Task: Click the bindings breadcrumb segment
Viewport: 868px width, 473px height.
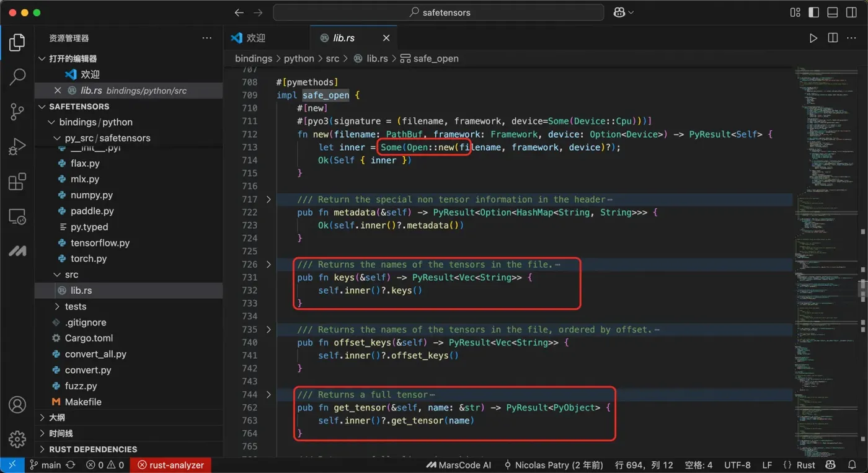Action: pyautogui.click(x=254, y=58)
